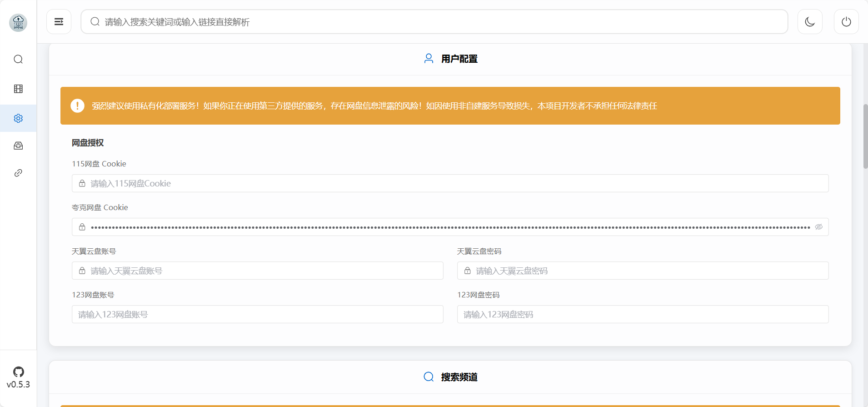Viewport: 868px width, 407px height.
Task: Open the link icon in sidebar
Action: pos(18,173)
